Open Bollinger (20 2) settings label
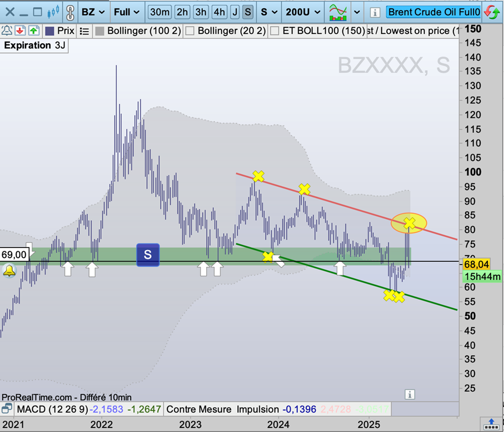 pyautogui.click(x=232, y=31)
